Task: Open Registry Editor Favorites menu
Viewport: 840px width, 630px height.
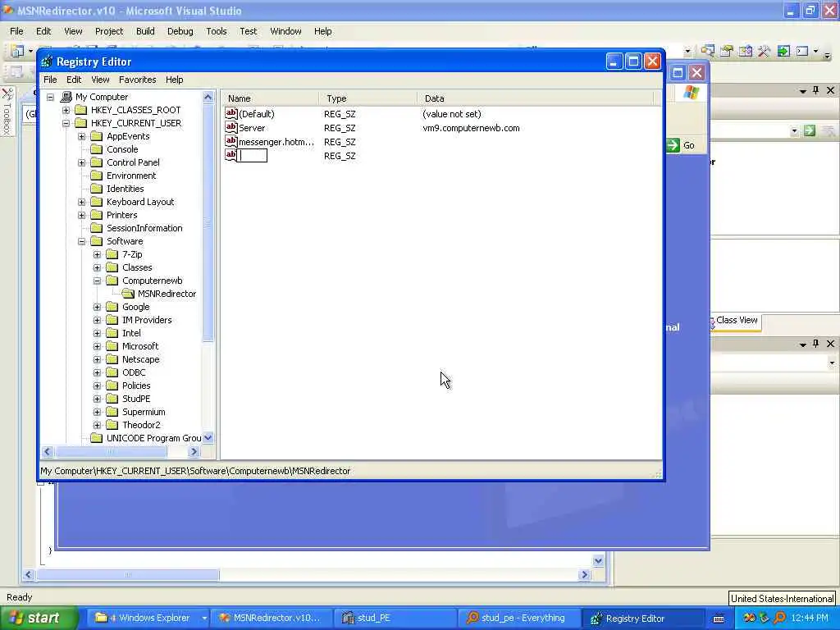Action: point(138,80)
